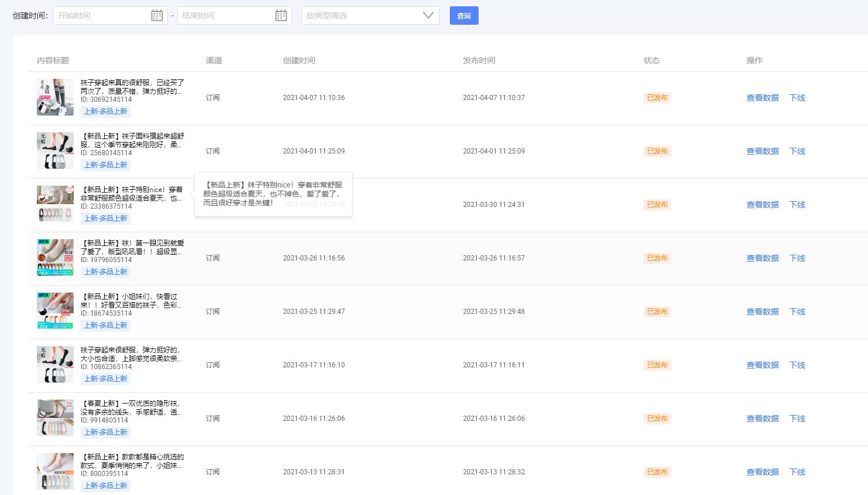Screen dimensions: 868x495
Task: View data for the 2021-03-16 post
Action: pyautogui.click(x=762, y=419)
